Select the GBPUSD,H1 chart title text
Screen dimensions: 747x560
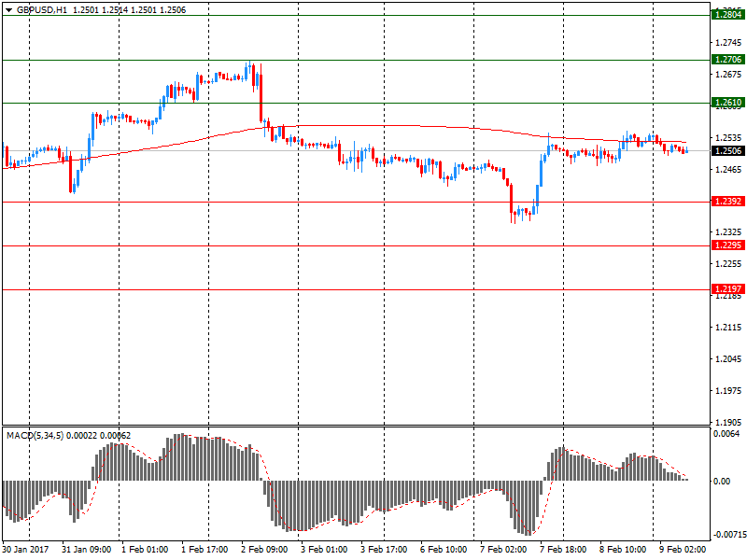[x=42, y=10]
